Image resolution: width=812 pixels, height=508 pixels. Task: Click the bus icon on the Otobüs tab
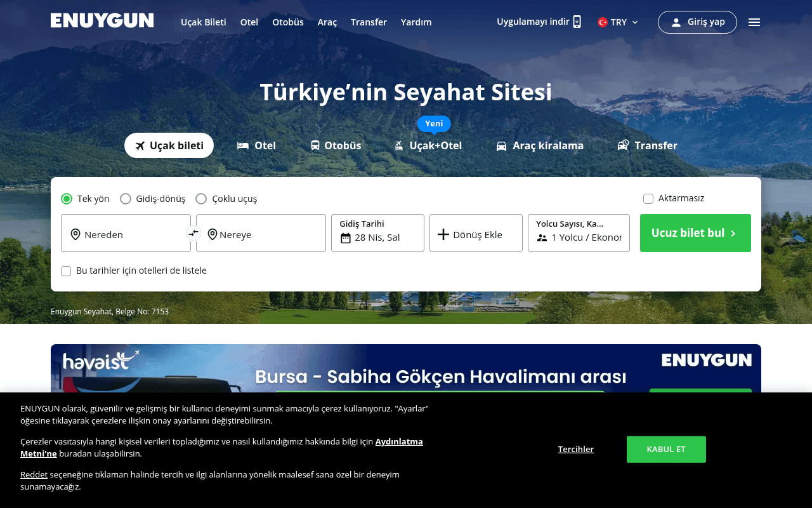[315, 145]
